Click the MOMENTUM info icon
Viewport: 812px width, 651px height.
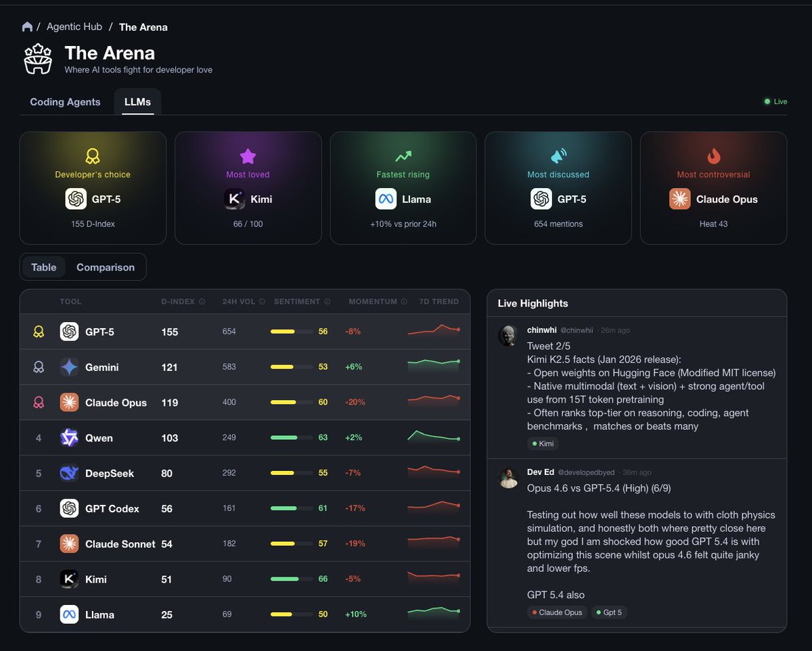[404, 302]
